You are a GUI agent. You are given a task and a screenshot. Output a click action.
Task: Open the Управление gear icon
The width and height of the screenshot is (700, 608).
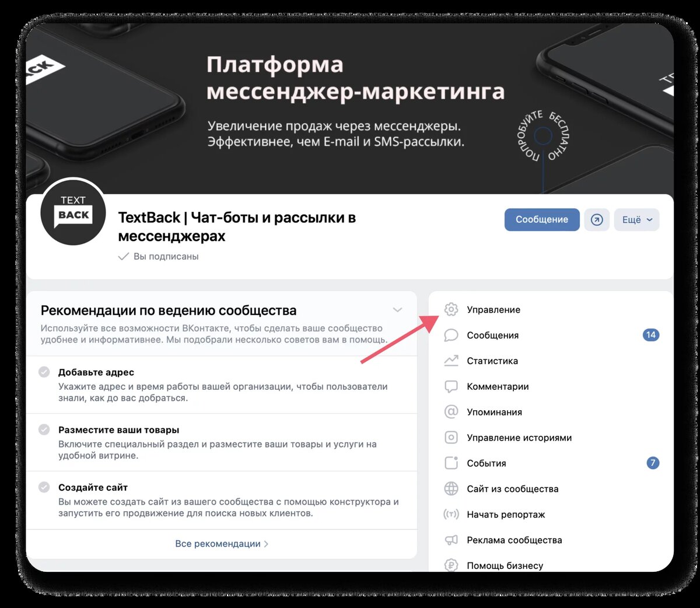pos(451,309)
